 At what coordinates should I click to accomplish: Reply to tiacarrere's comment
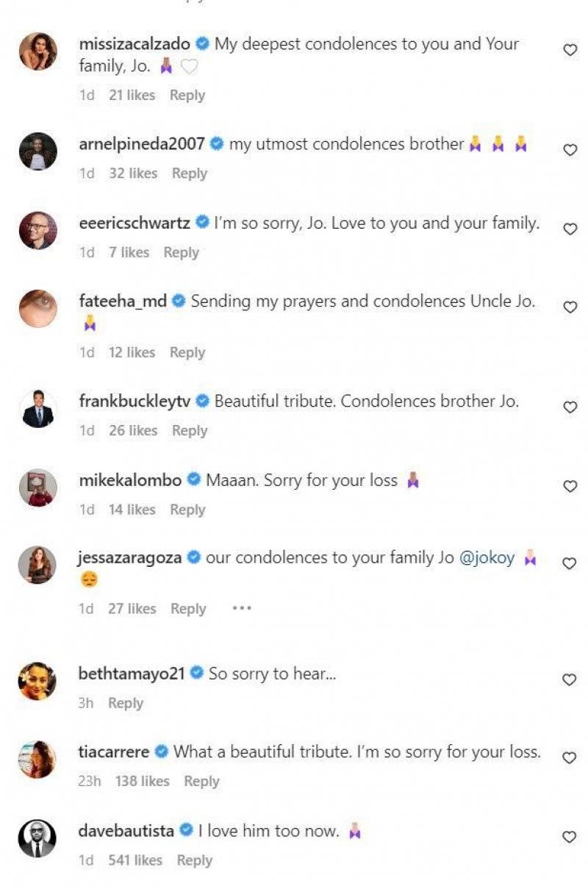(202, 782)
